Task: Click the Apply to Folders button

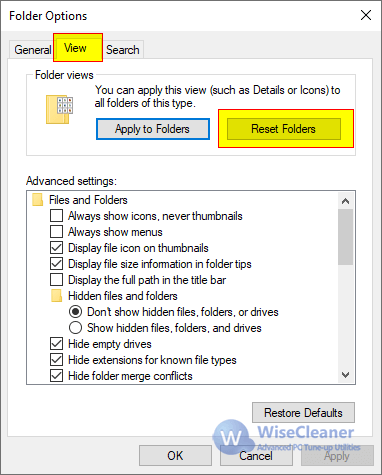Action: (x=153, y=129)
